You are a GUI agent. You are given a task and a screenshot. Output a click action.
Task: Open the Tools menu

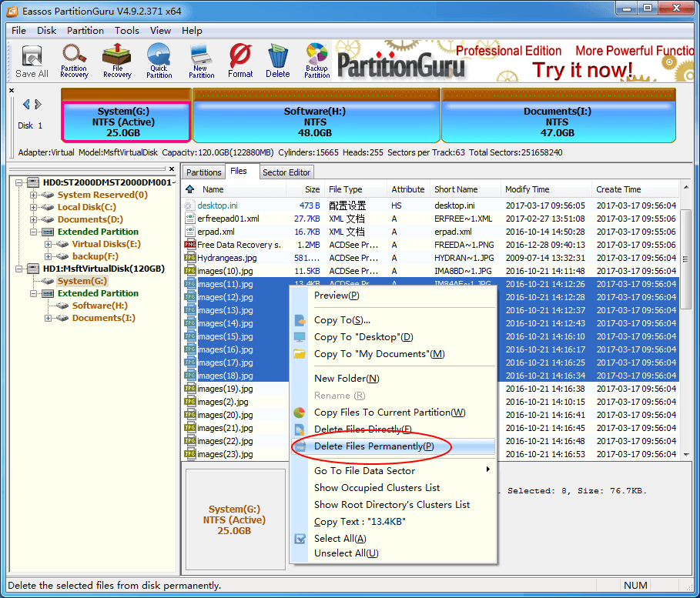click(x=127, y=30)
